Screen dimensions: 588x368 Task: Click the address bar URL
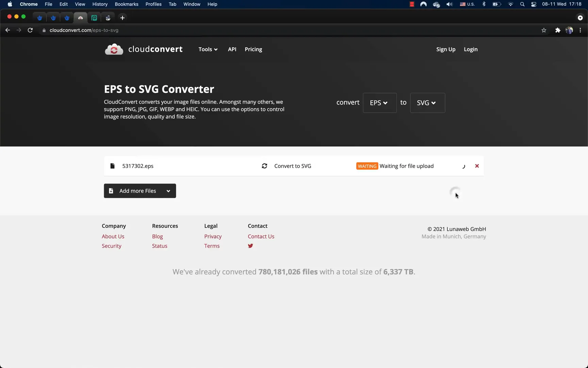coord(84,30)
